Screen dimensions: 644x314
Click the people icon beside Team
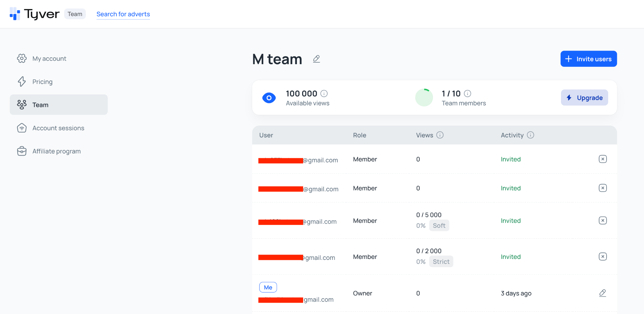[x=22, y=105]
